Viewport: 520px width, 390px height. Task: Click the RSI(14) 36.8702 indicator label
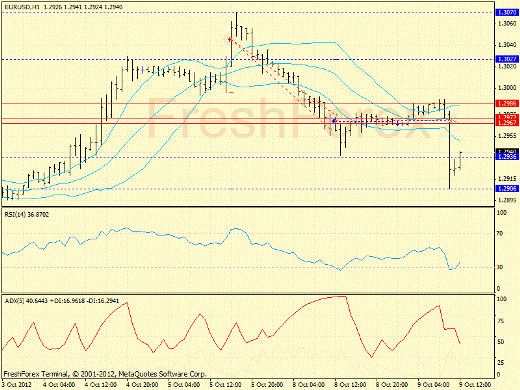click(x=27, y=214)
